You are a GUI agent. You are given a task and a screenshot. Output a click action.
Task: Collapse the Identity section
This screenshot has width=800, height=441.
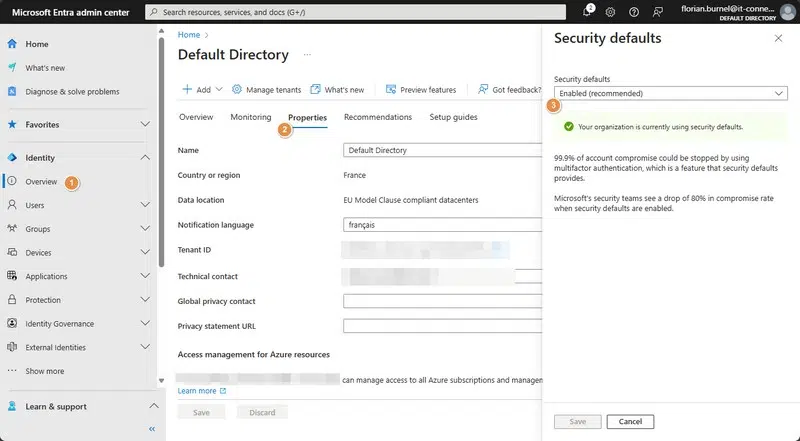coord(145,158)
